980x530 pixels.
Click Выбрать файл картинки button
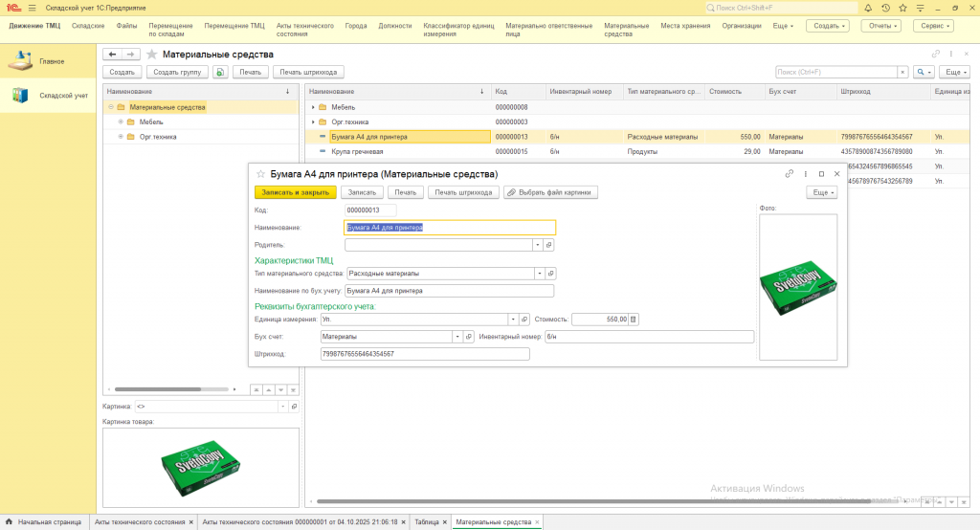coord(550,192)
